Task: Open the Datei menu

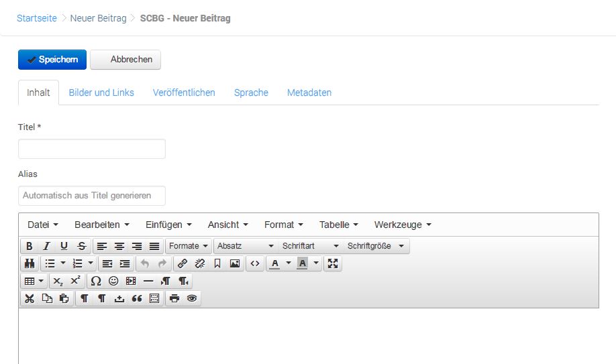Action: 43,225
